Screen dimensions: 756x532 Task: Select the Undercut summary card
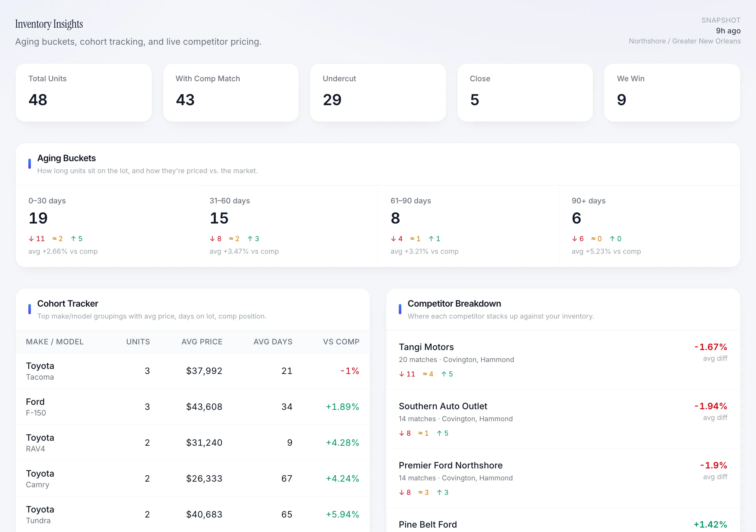coord(378,93)
